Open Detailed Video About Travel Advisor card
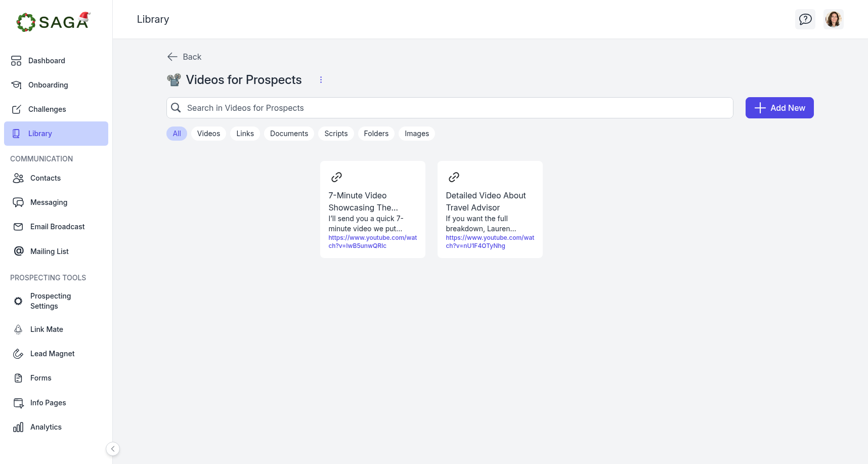The image size is (868, 464). pyautogui.click(x=486, y=201)
